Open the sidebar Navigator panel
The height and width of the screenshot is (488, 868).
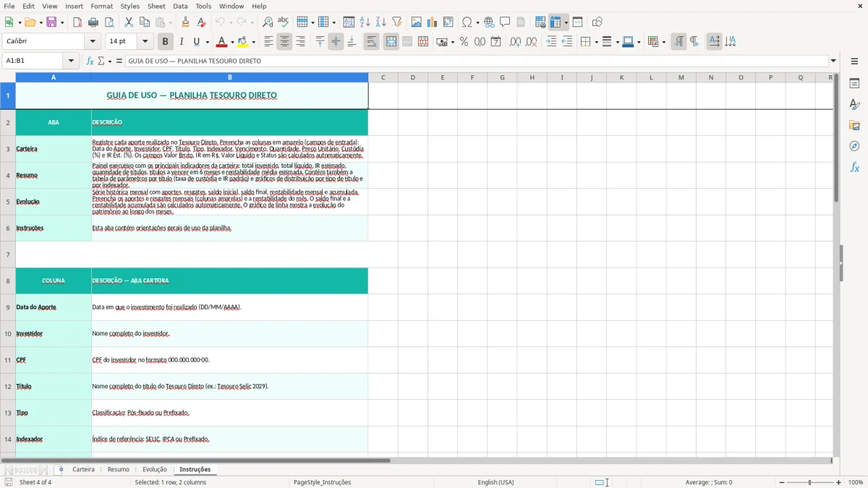(x=854, y=146)
